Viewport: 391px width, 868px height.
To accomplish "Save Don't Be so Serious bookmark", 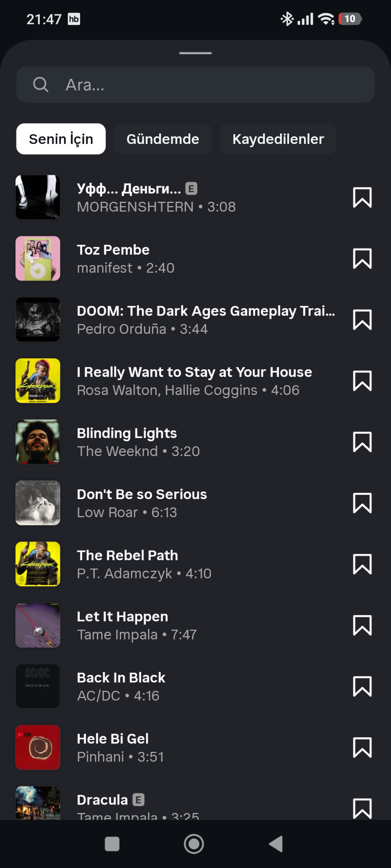I will coord(362,503).
